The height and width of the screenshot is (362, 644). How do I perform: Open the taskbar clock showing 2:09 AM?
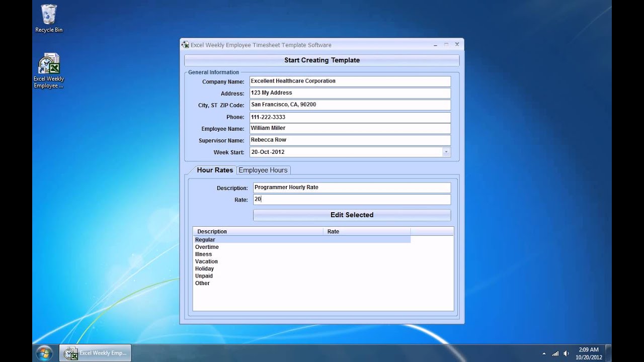[x=589, y=353]
